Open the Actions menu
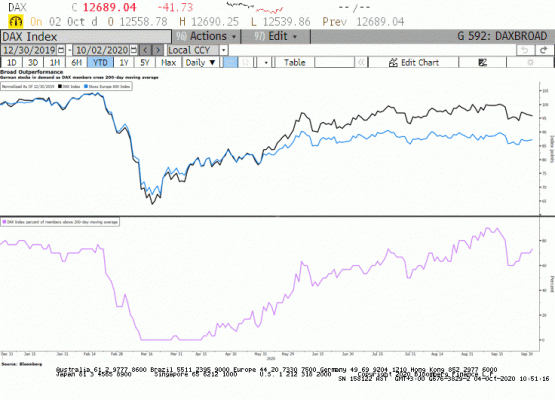555x400 pixels. pos(206,36)
